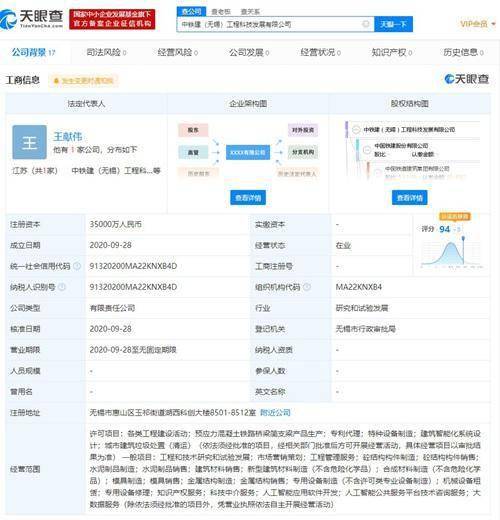The height and width of the screenshot is (520, 500).
Task: Click the 对外投资 box in structure diagram
Action: (x=303, y=130)
